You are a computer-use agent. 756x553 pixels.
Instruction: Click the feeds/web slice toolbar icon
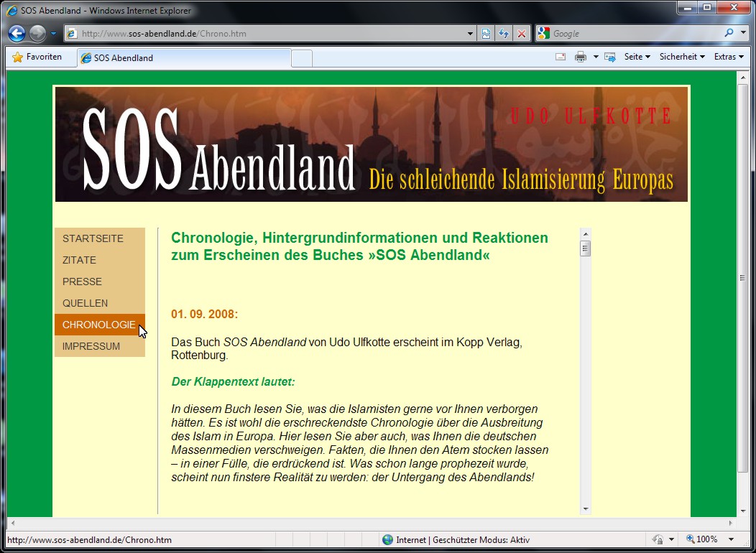tap(610, 57)
